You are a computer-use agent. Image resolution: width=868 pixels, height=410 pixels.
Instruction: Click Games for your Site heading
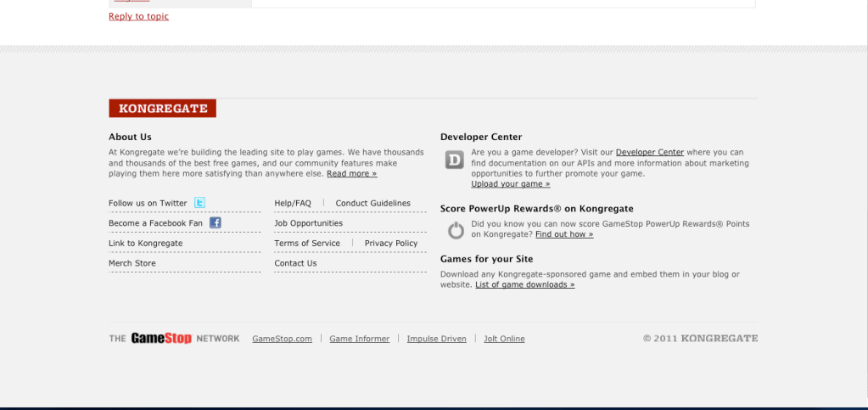pyautogui.click(x=486, y=259)
